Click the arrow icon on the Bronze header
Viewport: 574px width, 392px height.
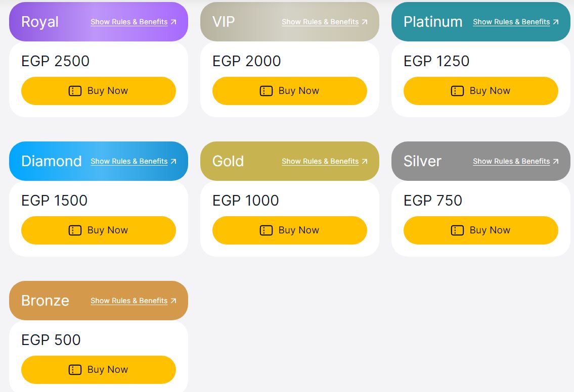tap(173, 301)
